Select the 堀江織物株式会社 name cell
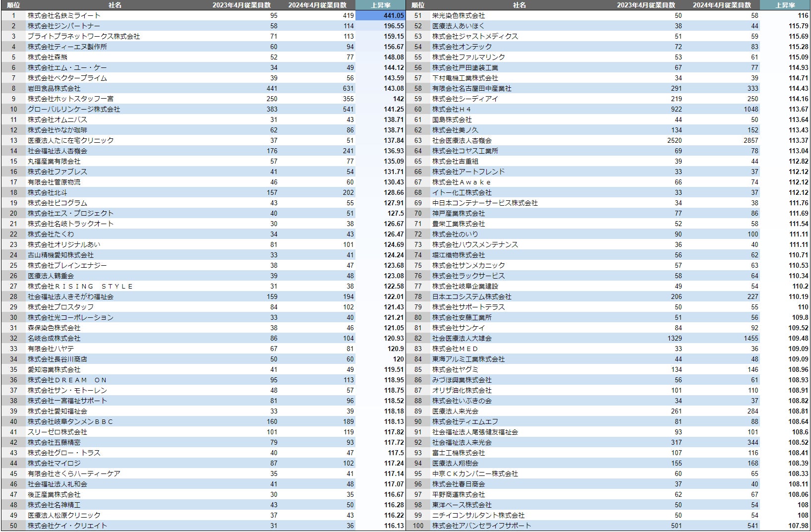Image resolution: width=811 pixels, height=532 pixels. pyautogui.click(x=459, y=255)
